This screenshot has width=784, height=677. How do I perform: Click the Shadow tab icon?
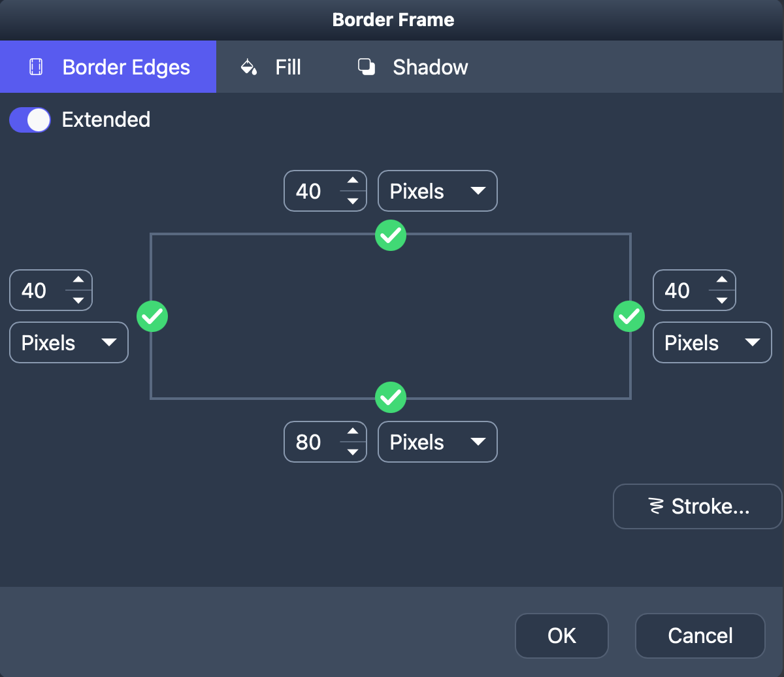coord(367,67)
